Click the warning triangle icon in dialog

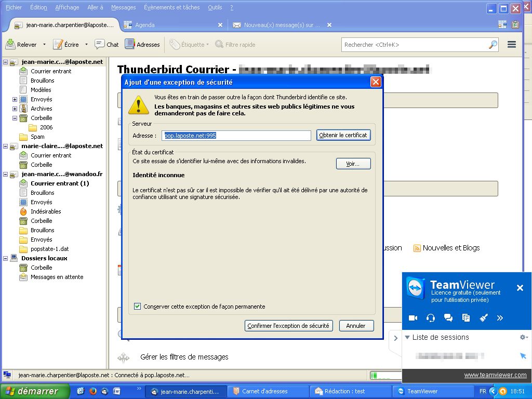point(138,105)
